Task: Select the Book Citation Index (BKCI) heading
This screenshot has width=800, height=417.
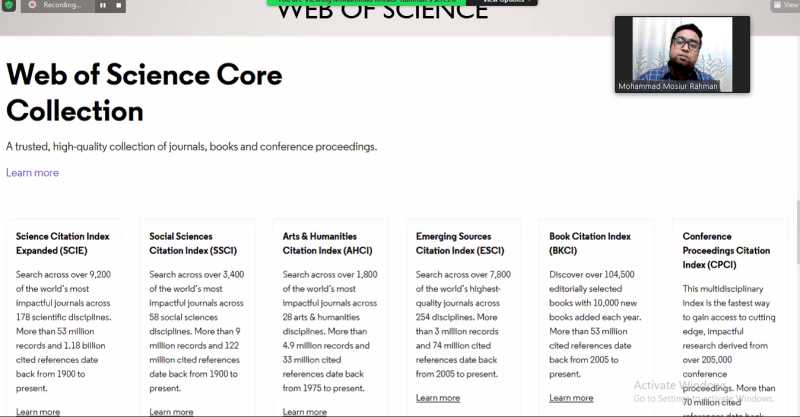Action: click(x=590, y=243)
